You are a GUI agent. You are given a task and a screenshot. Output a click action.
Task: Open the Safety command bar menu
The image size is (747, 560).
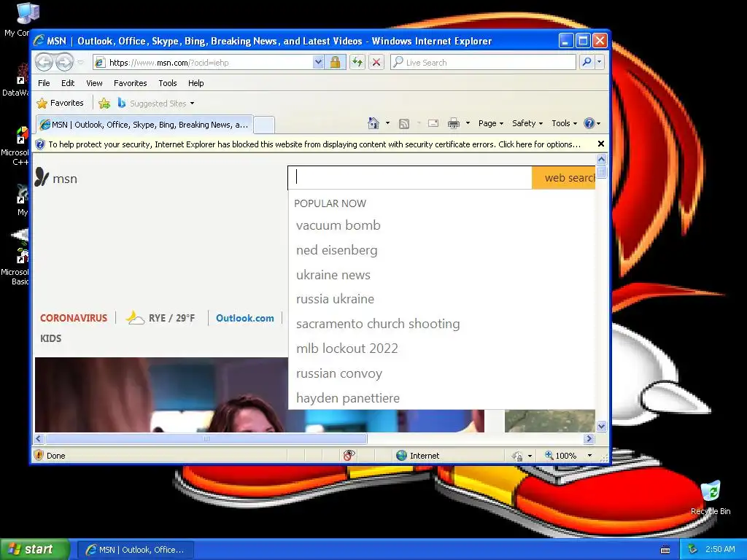pos(527,123)
